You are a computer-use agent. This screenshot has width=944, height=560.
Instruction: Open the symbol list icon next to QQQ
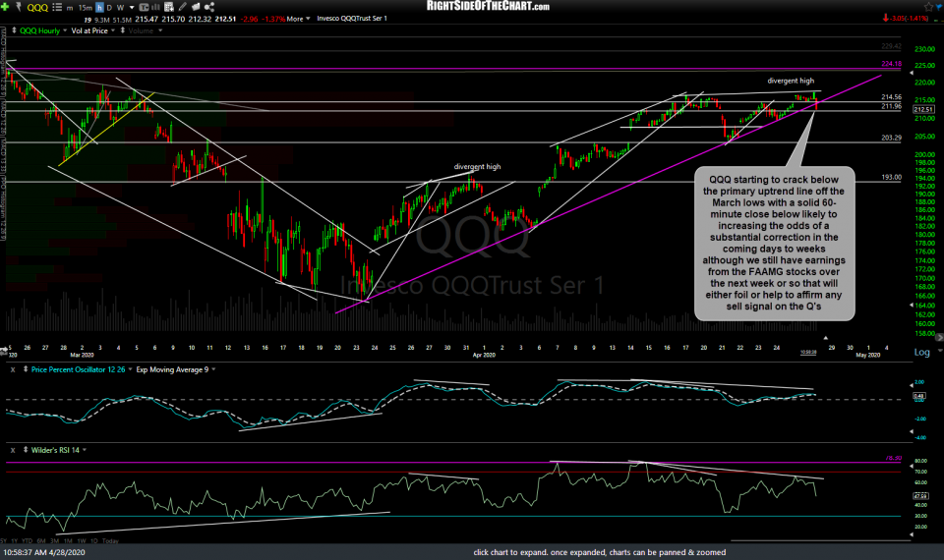point(57,7)
